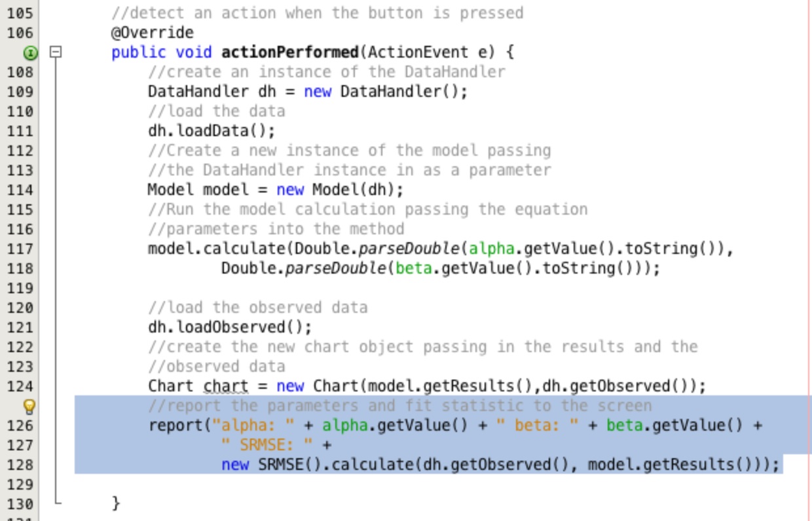Click line number 117 in the gutter
Screen dimensions: 812x521
coord(20,249)
